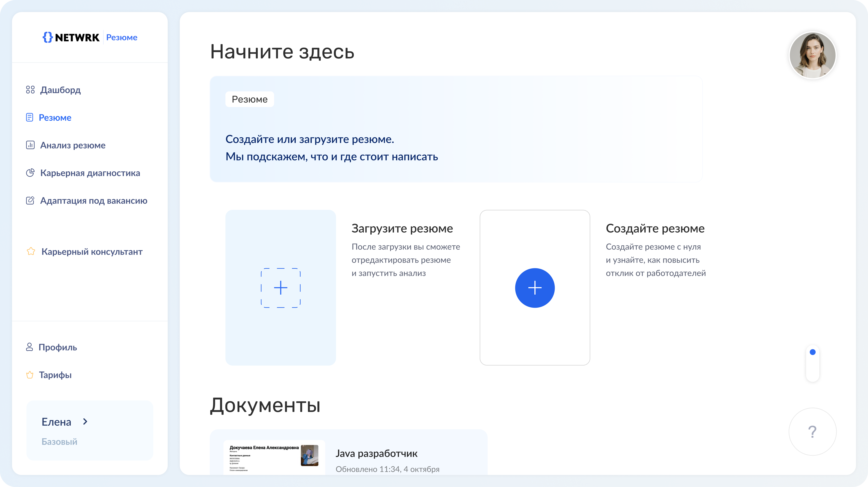Image resolution: width=868 pixels, height=487 pixels.
Task: Click the NETWRK logo
Action: (71, 37)
